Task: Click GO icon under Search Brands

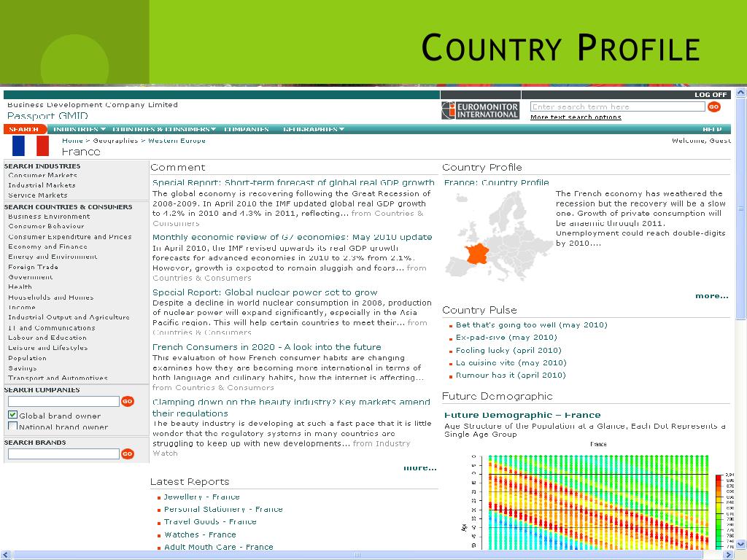Action: coord(127,454)
